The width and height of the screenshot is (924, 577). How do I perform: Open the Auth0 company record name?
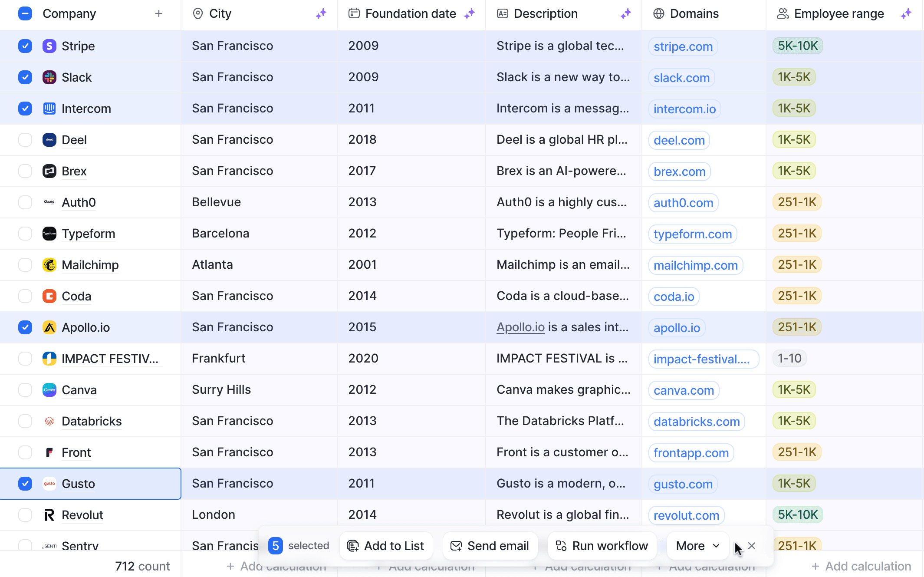tap(79, 202)
